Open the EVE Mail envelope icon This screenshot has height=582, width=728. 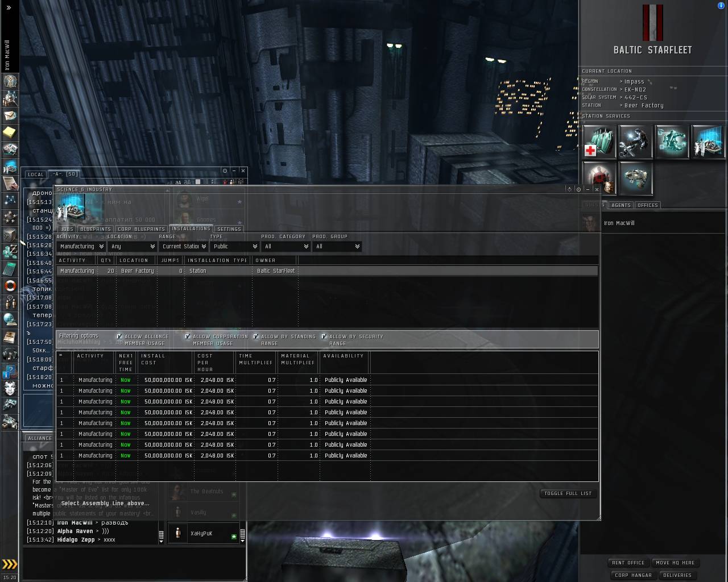[x=10, y=115]
